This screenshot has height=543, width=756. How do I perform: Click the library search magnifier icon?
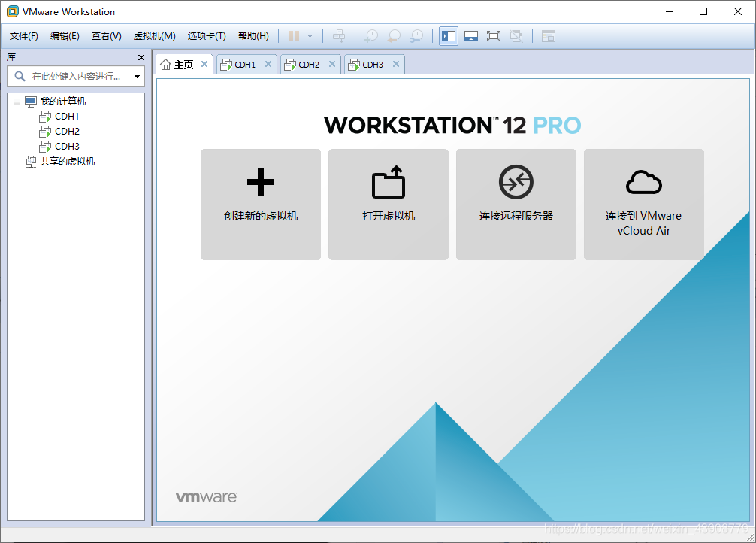pyautogui.click(x=20, y=76)
